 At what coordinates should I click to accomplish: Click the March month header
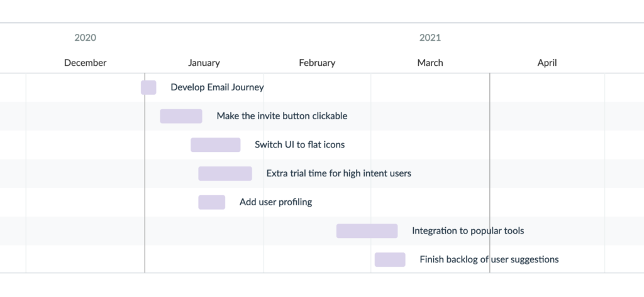pyautogui.click(x=430, y=63)
